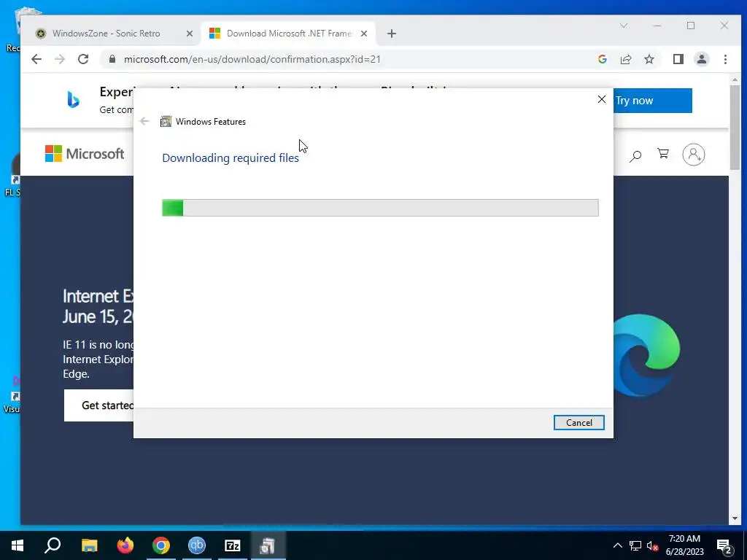Close the WindowsZone - Sonic Retro tab
The image size is (747, 560).
(190, 34)
